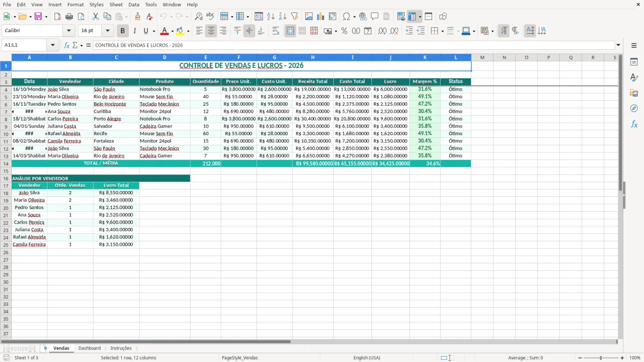
Task: Click the Print icon
Action: pyautogui.click(x=69, y=17)
